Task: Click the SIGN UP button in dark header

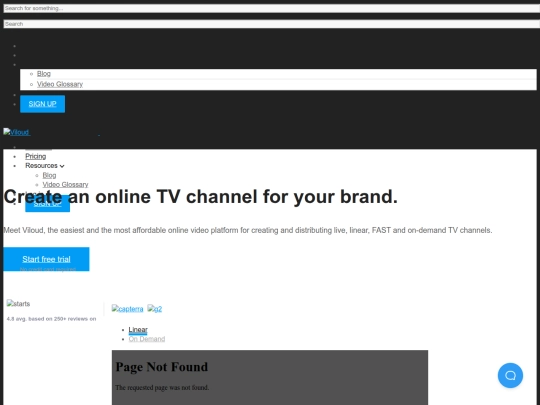Action: coord(42,104)
